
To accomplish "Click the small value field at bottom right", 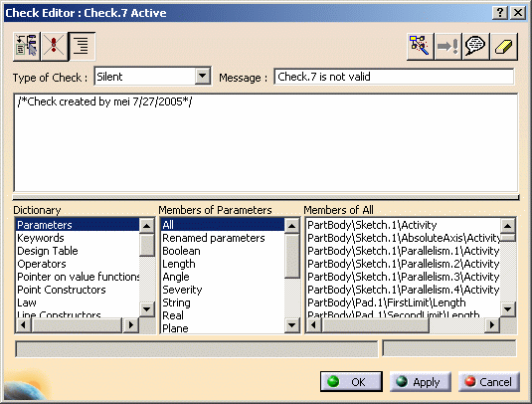I will 449,348.
